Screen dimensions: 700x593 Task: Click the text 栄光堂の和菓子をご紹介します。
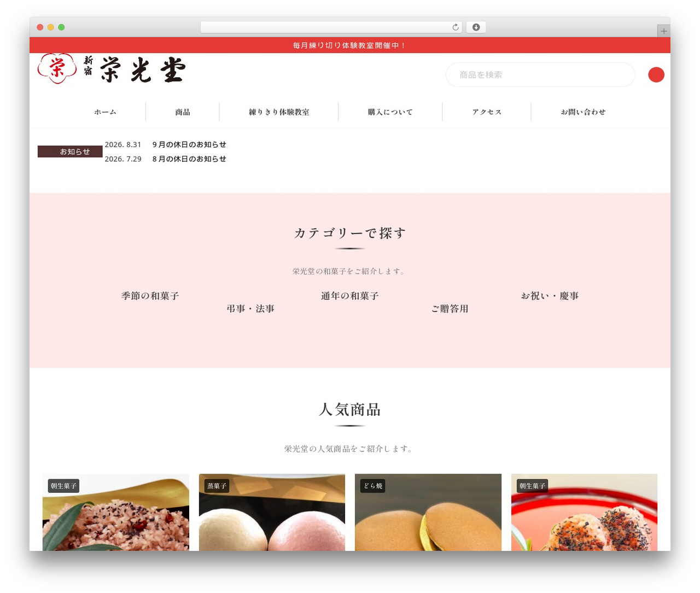tap(350, 271)
